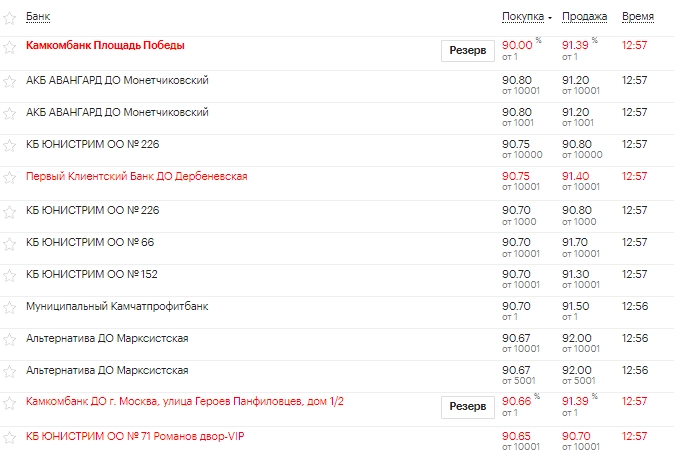Toggle favorite for Альтернатива row from 5001
The height and width of the screenshot is (455, 674).
coord(10,372)
